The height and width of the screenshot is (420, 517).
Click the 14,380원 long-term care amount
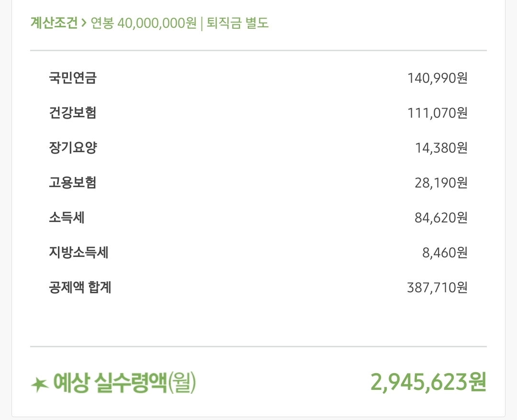pos(441,148)
